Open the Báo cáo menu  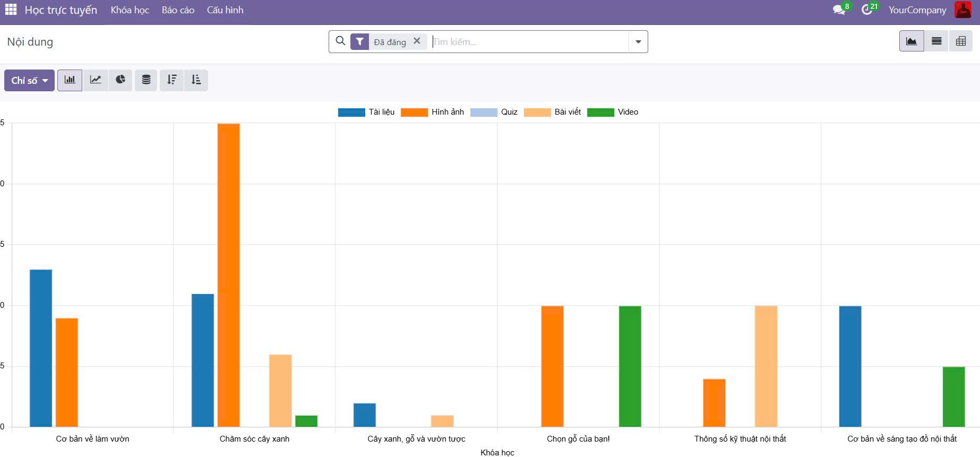pyautogui.click(x=178, y=10)
